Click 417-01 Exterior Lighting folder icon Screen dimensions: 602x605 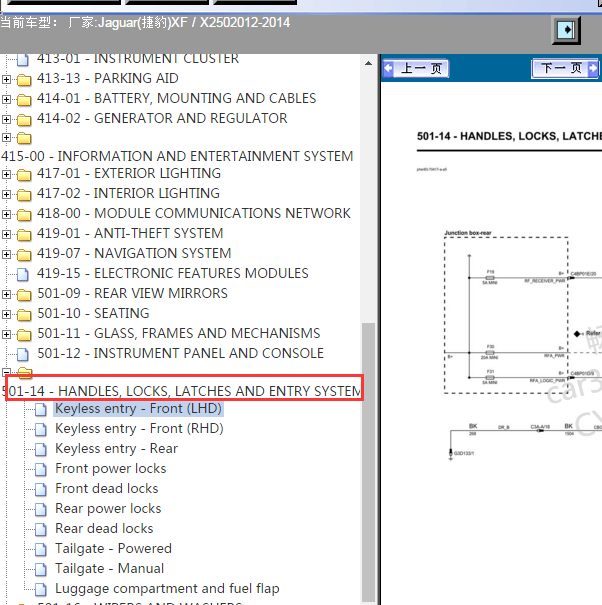click(x=24, y=175)
